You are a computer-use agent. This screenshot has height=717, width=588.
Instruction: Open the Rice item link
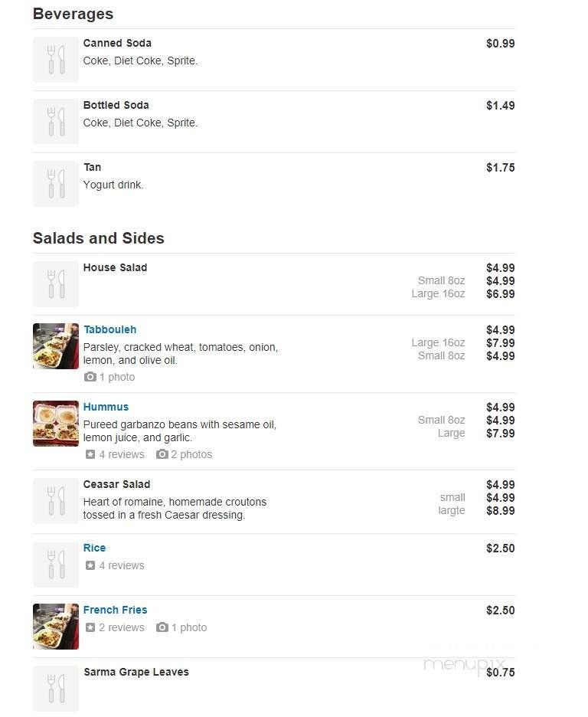click(94, 548)
